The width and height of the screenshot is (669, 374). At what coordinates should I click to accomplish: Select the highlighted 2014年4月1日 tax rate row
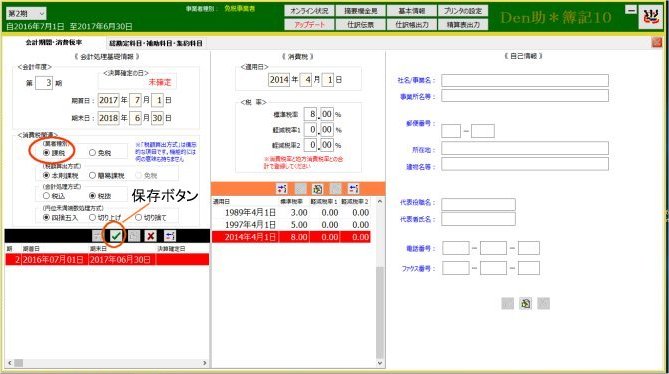click(x=291, y=237)
